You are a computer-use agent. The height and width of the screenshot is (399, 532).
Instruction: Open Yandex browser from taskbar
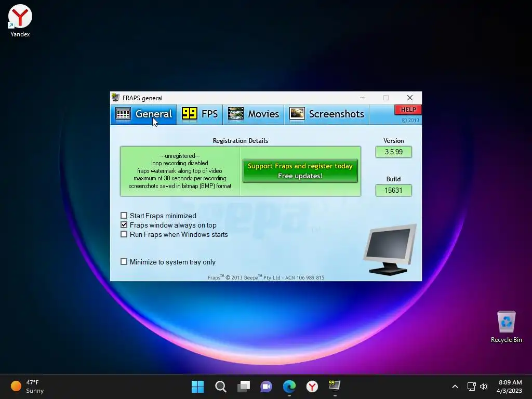[x=312, y=387]
